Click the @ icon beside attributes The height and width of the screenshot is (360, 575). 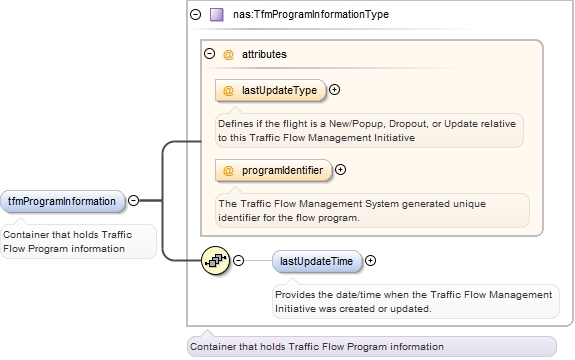point(228,55)
